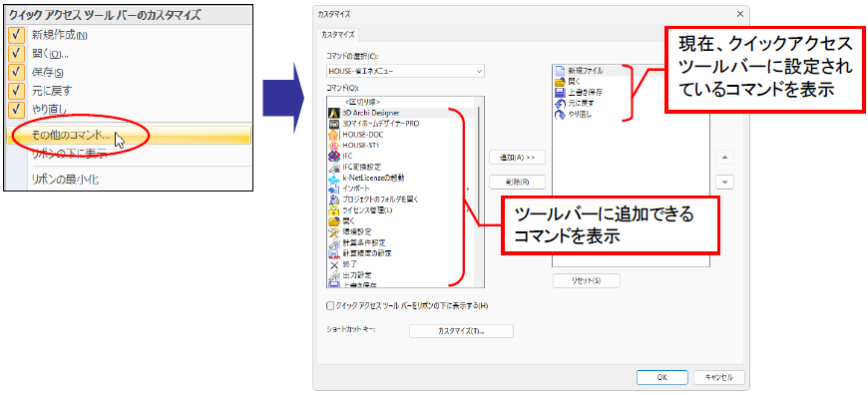The width and height of the screenshot is (868, 395).
Task: Uncheck 保存(S) in quick access menu
Action: [x=17, y=72]
